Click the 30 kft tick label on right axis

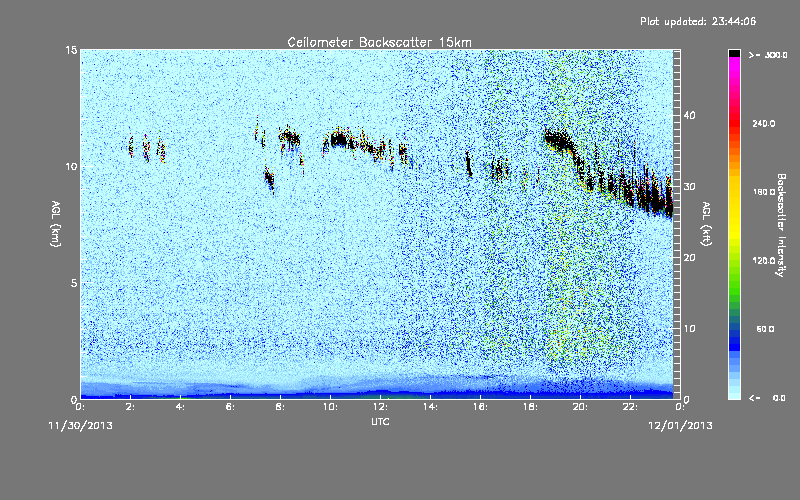pos(689,187)
